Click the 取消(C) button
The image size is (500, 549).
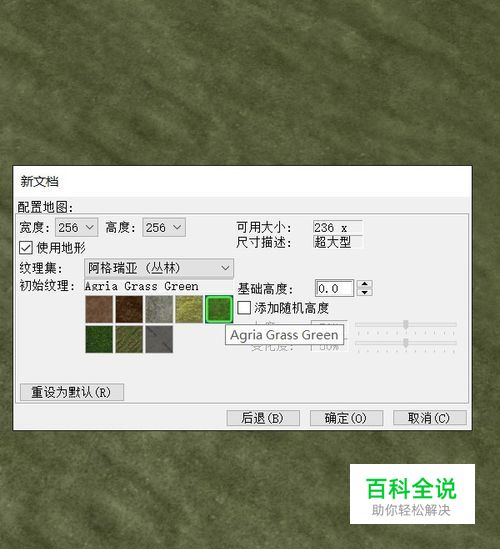(x=430, y=418)
